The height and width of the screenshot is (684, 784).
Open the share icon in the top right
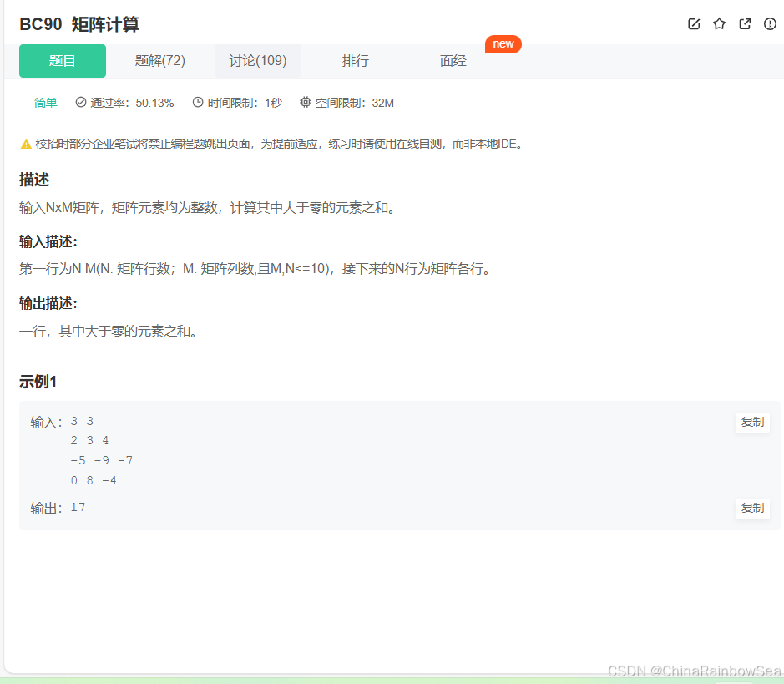tap(744, 24)
